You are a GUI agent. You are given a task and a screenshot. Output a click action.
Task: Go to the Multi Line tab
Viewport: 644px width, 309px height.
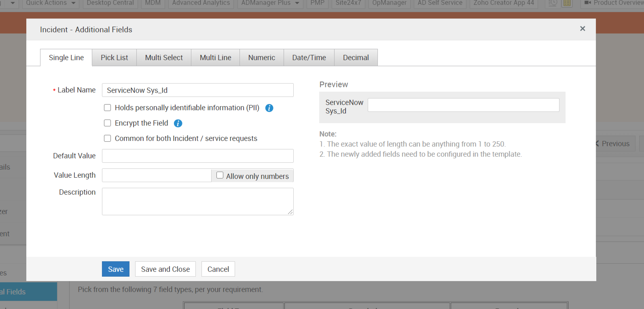coord(216,57)
